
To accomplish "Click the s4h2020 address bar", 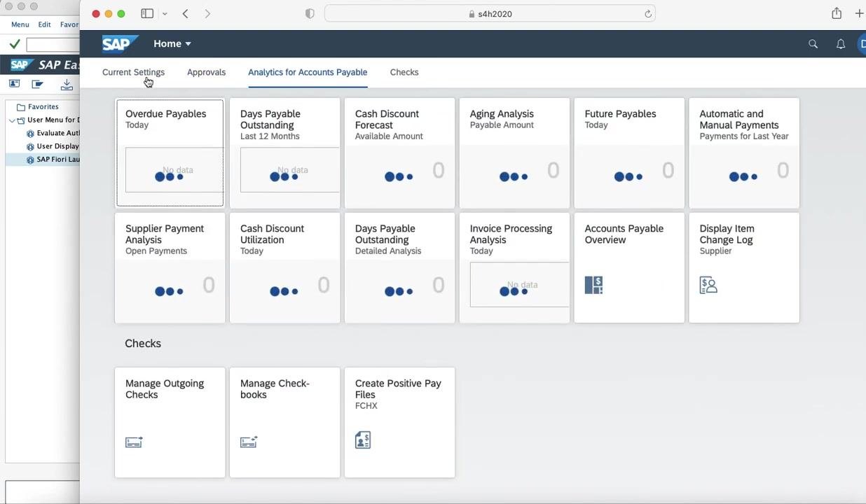I will pyautogui.click(x=490, y=13).
